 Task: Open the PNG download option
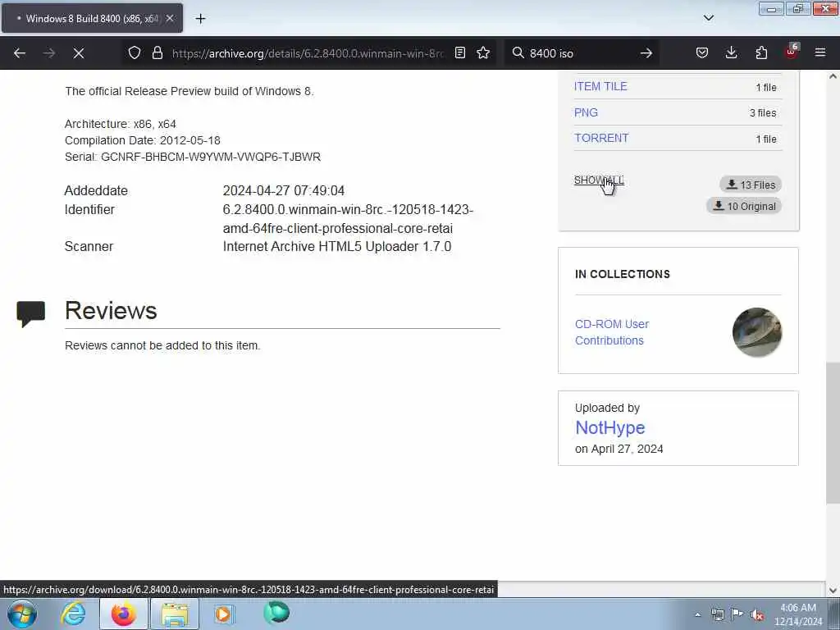586,112
